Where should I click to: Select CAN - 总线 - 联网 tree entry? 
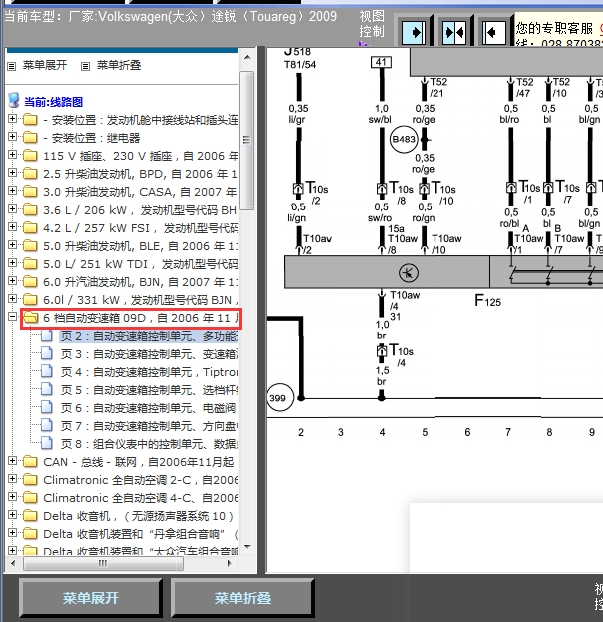click(x=139, y=462)
